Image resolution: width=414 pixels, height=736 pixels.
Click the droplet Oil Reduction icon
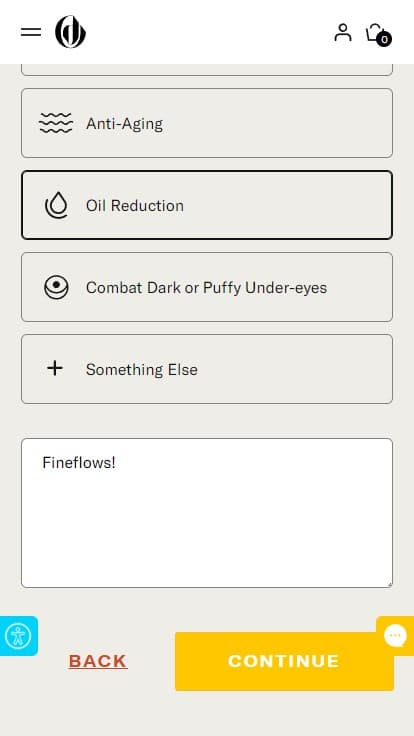pyautogui.click(x=56, y=206)
